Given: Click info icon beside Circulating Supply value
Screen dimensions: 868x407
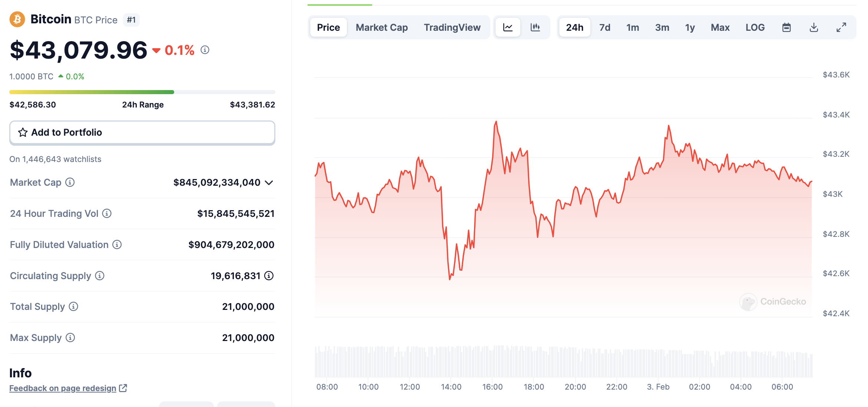Looking at the screenshot, I should tap(269, 276).
